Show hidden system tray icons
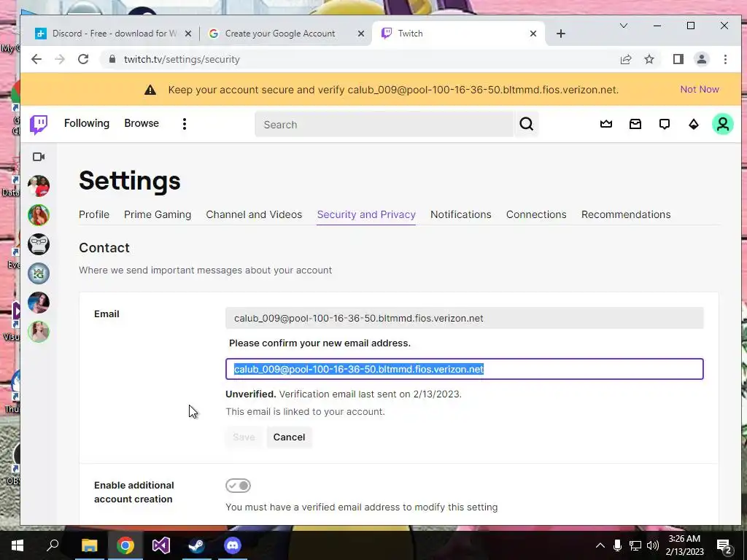The image size is (747, 560). click(600, 545)
